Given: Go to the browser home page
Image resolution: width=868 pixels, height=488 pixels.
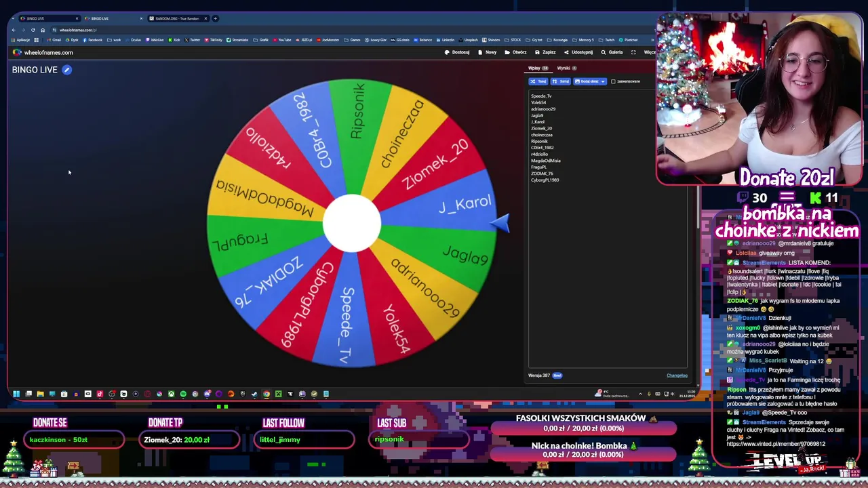Looking at the screenshot, I should point(43,30).
